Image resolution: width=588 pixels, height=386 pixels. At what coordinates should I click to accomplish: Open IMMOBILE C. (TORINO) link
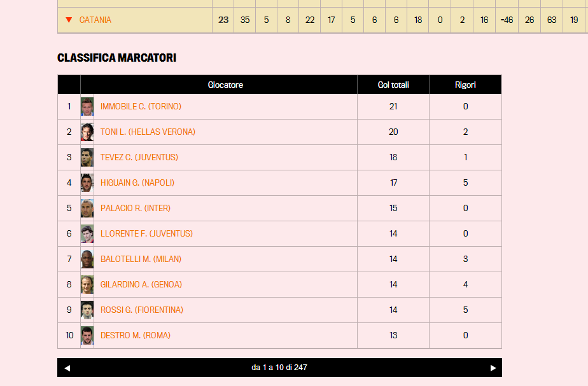click(x=141, y=106)
